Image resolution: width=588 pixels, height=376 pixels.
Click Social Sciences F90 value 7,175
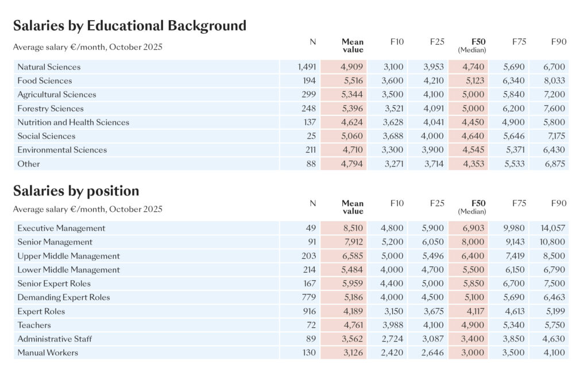click(554, 136)
